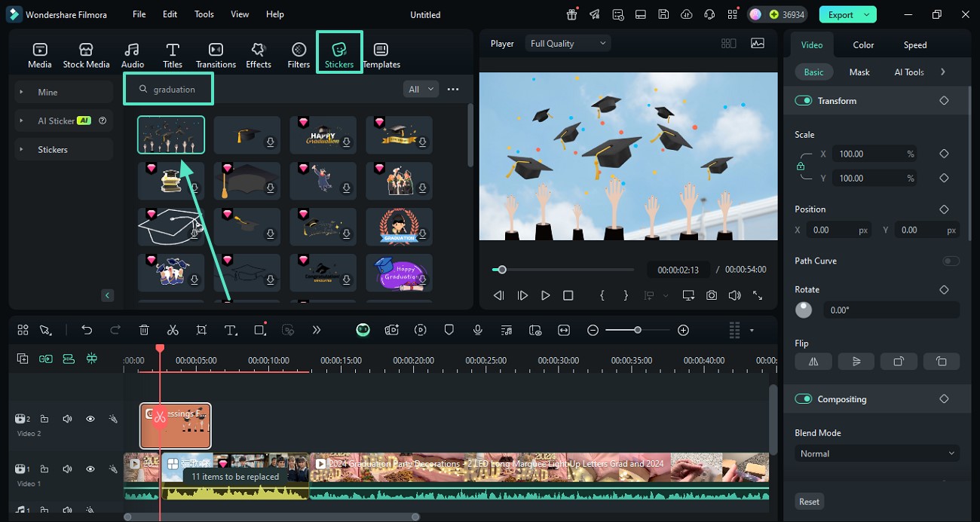Click the Scale X value field
Viewport: 980px width, 522px height.
pos(874,154)
